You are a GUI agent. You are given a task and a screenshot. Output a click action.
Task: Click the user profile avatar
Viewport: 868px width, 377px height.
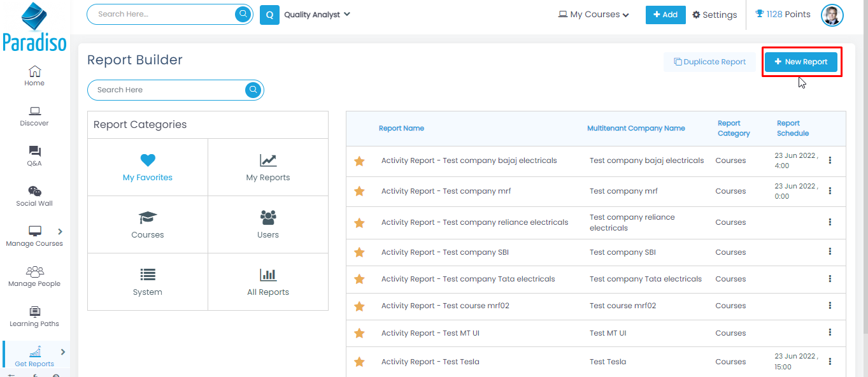832,15
